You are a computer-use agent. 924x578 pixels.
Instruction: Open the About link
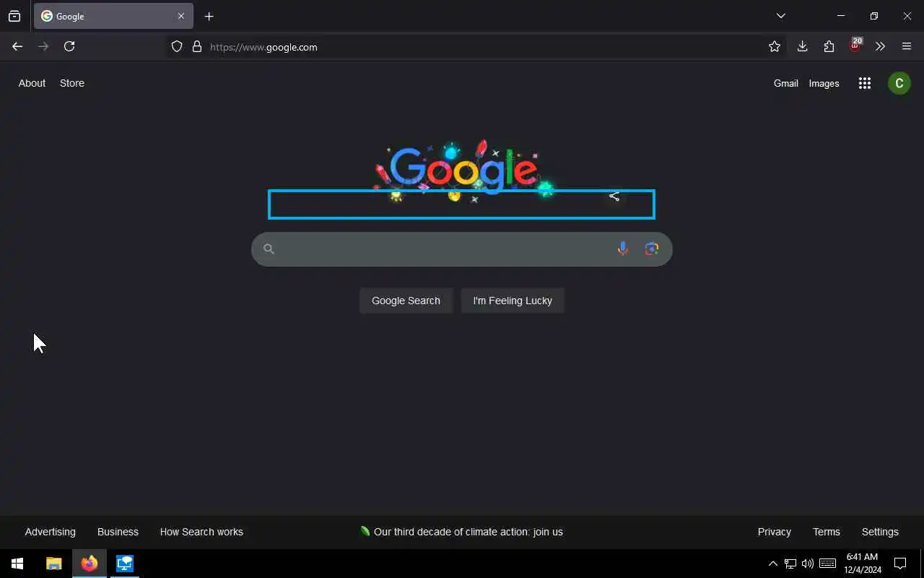point(32,83)
